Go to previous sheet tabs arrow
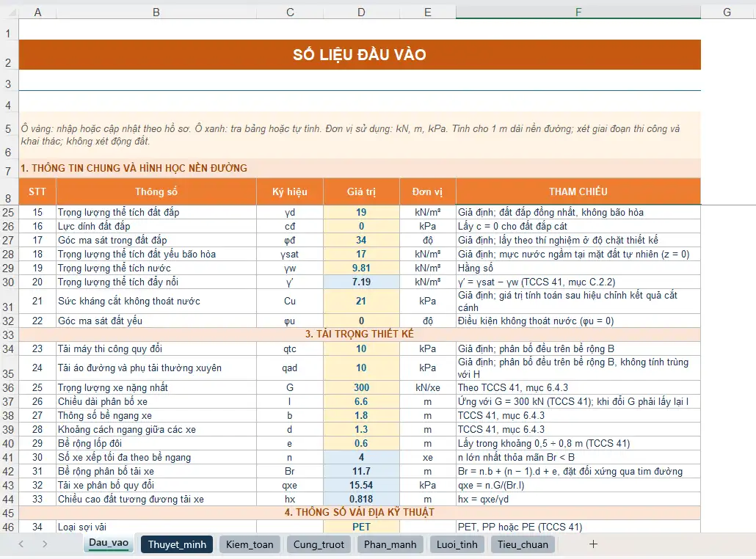The image size is (756, 559). coord(21,544)
